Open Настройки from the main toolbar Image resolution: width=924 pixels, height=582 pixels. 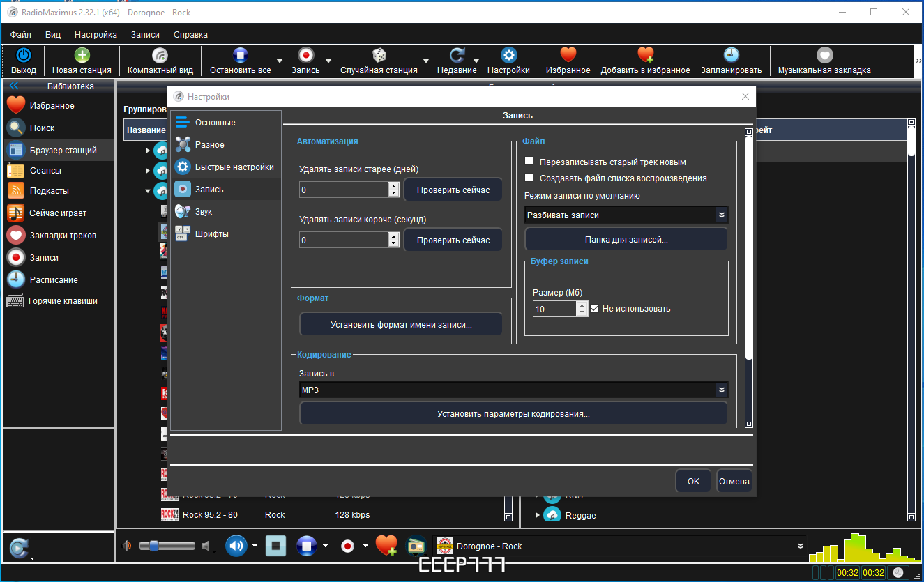508,61
